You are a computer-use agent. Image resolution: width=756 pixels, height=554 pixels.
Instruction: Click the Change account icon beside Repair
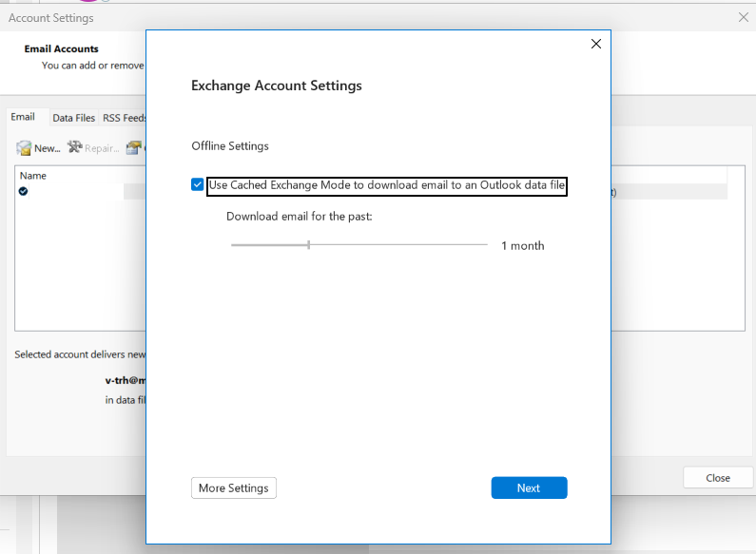pyautogui.click(x=133, y=147)
